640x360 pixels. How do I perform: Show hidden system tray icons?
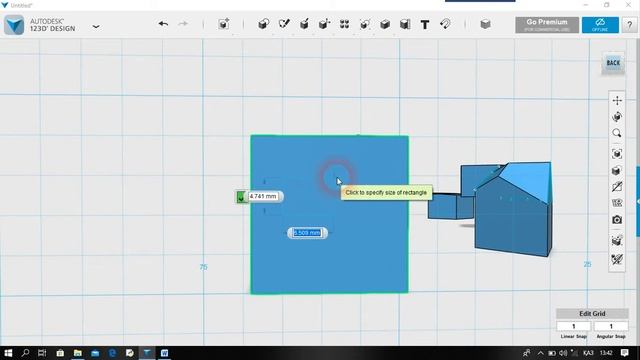point(540,353)
